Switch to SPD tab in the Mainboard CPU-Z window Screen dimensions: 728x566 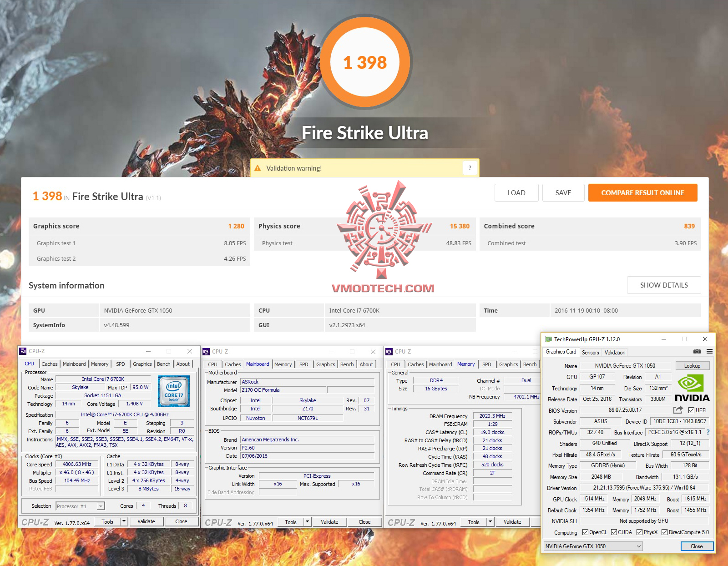pyautogui.click(x=303, y=364)
